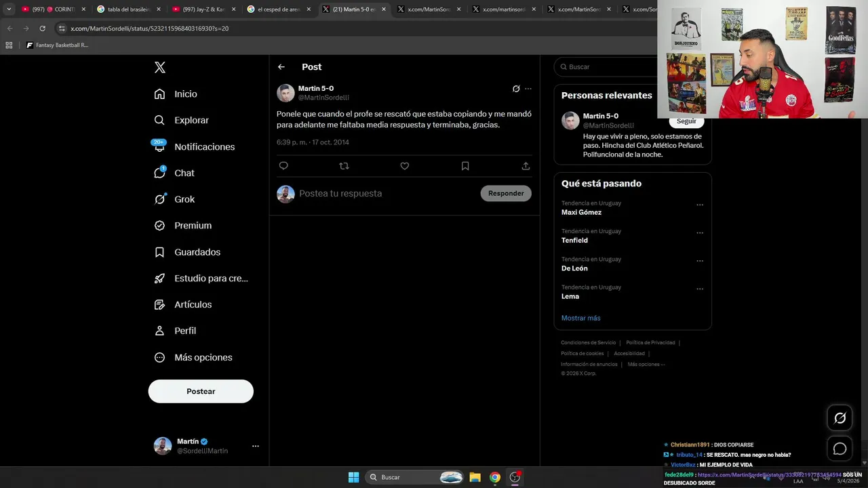The width and height of the screenshot is (868, 488).
Task: Open Chrome from the taskbar
Action: [x=495, y=477]
